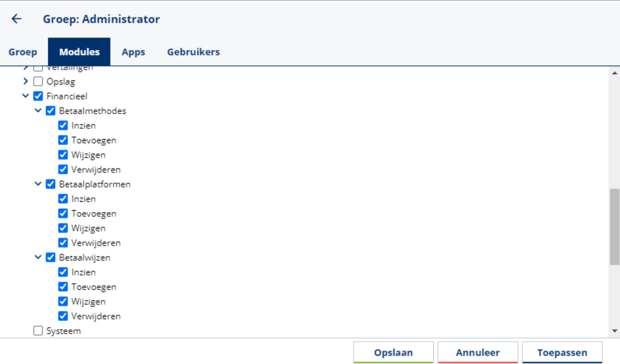Screen dimensions: 620x364
Task: Uncheck Wijzigen under Betaalwijzen
Action: [63, 301]
